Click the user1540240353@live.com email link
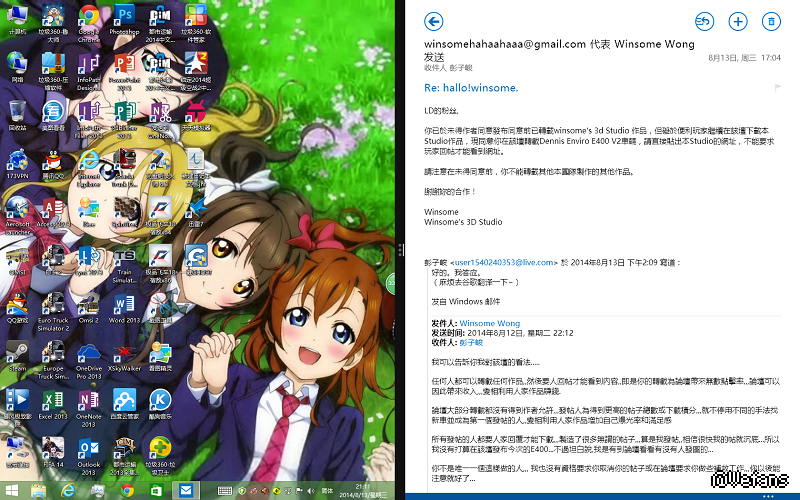 tap(504, 262)
